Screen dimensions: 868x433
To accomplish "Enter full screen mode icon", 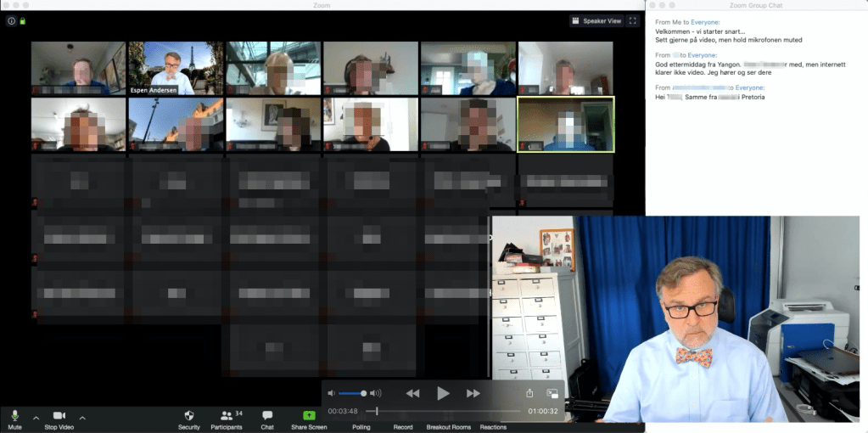I will pos(633,20).
